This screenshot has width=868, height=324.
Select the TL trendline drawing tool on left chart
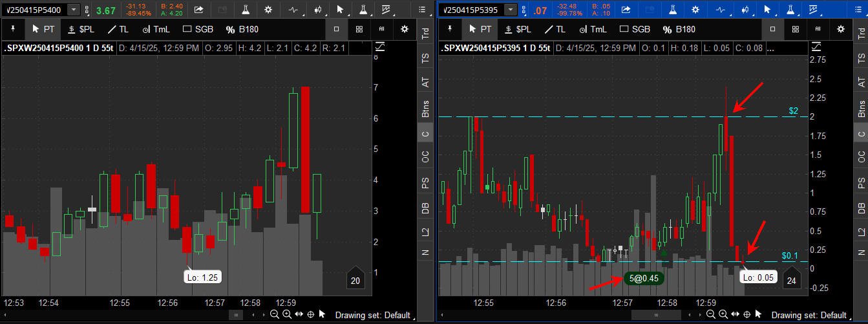pos(119,29)
